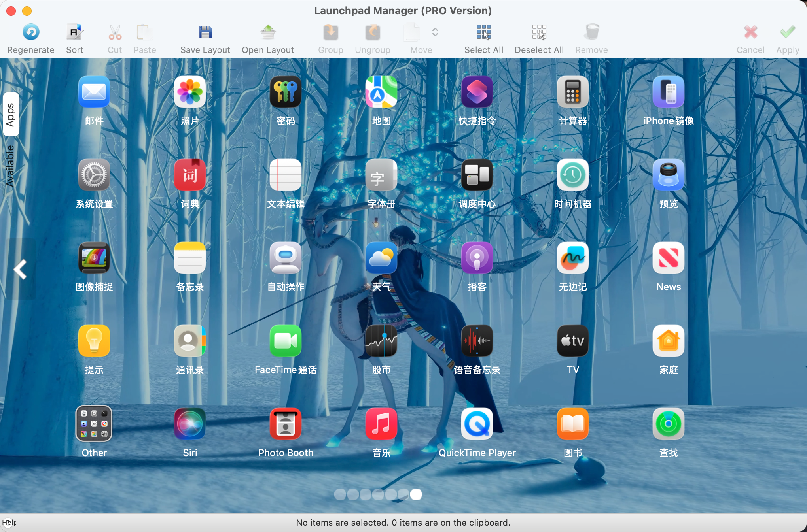Click the Save Layout floppy icon
Viewport: 807px width, 532px height.
coord(205,32)
